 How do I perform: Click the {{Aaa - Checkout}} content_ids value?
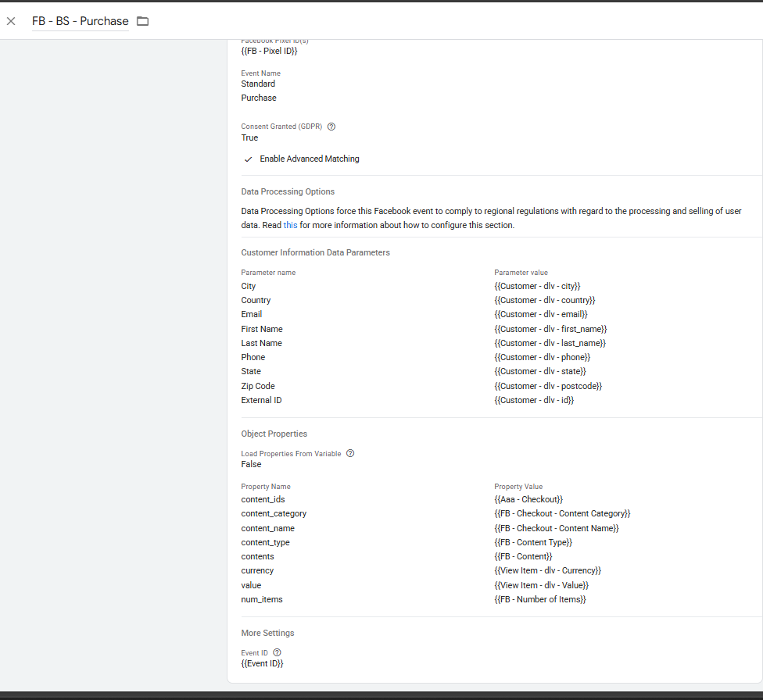pos(528,499)
